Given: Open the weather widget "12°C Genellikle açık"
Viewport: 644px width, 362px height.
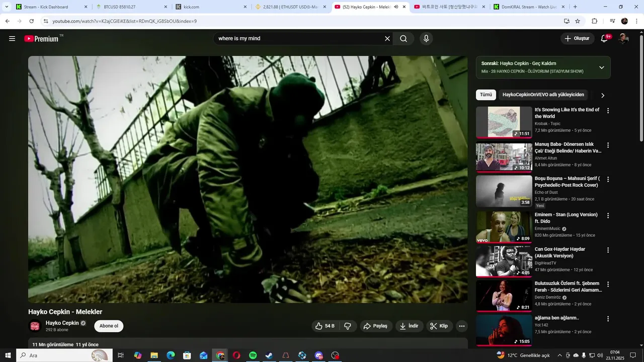Looking at the screenshot, I should (x=523, y=355).
